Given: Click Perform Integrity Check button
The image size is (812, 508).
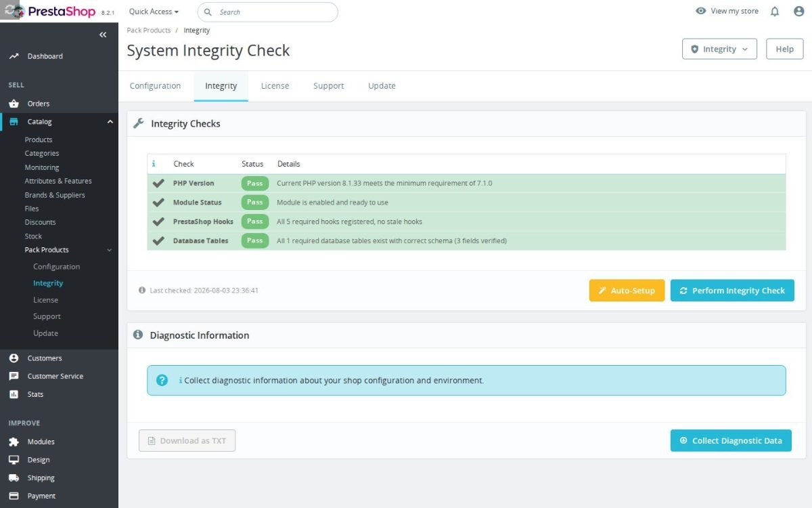Looking at the screenshot, I should pos(732,291).
